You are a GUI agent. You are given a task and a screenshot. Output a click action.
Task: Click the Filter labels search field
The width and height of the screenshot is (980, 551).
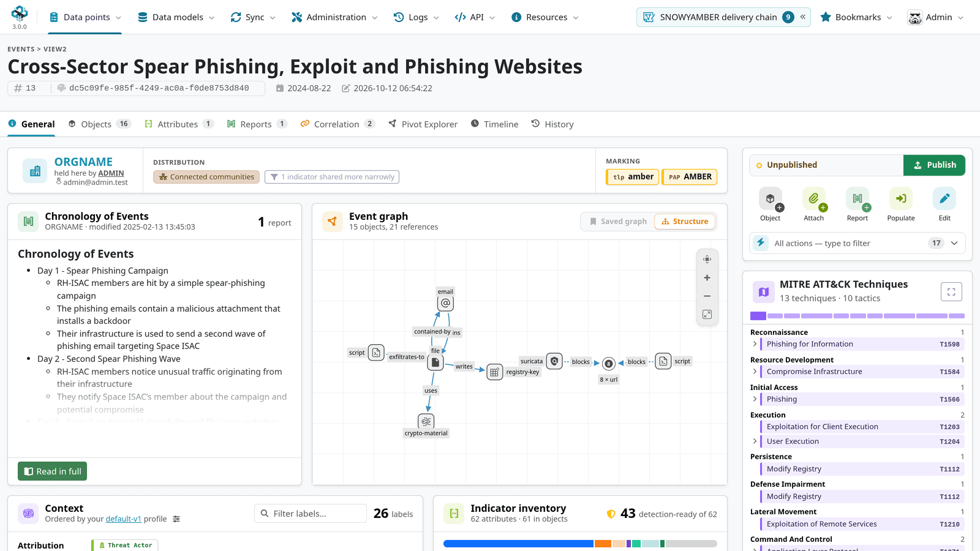(311, 514)
